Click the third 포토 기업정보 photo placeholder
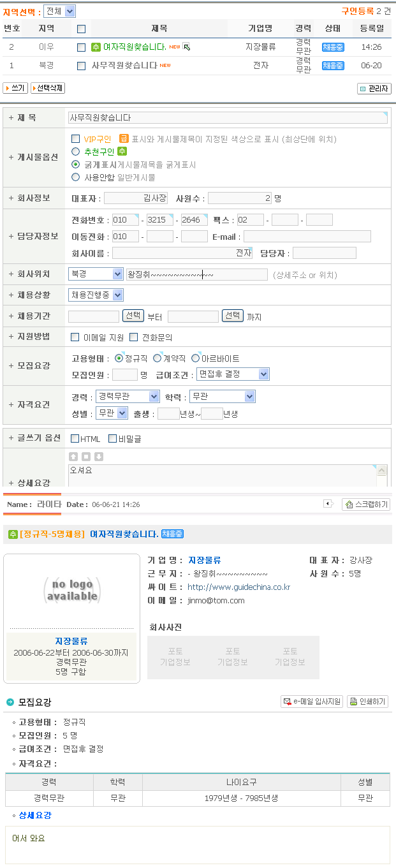396x868 pixels. pos(290,657)
